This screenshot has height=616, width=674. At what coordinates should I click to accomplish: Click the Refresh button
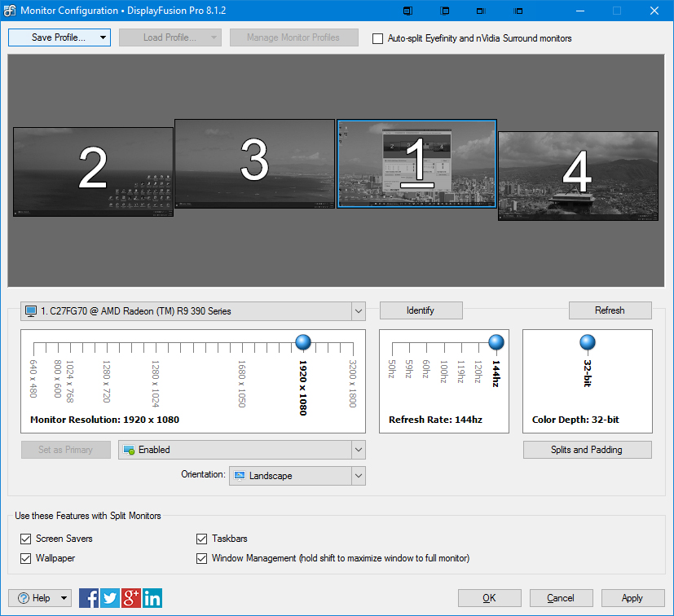click(x=610, y=310)
